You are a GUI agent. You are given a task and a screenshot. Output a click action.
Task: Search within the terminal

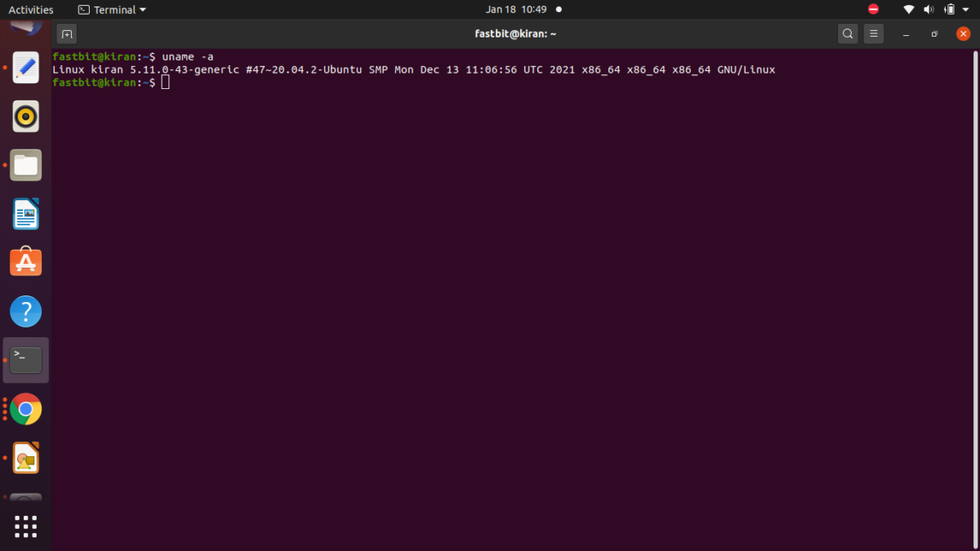848,33
